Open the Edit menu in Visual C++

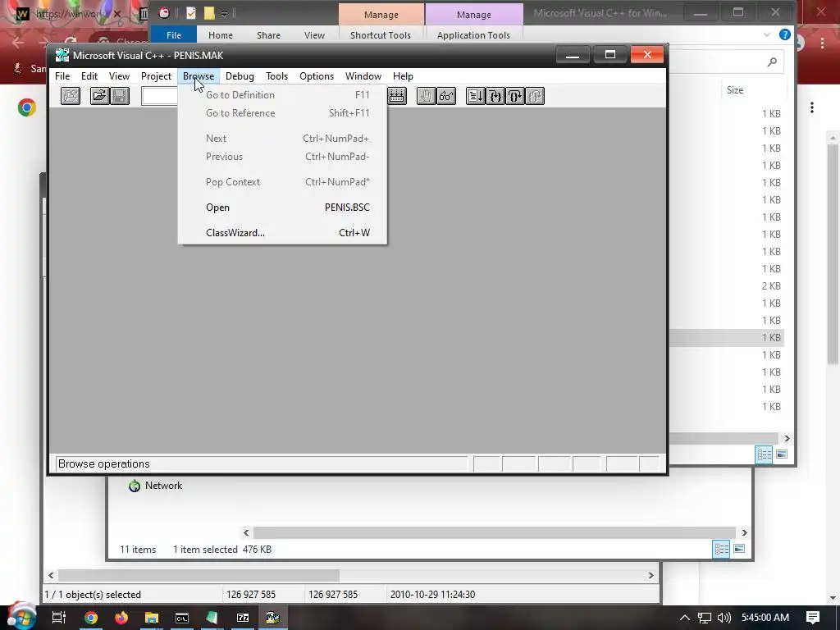pos(89,76)
